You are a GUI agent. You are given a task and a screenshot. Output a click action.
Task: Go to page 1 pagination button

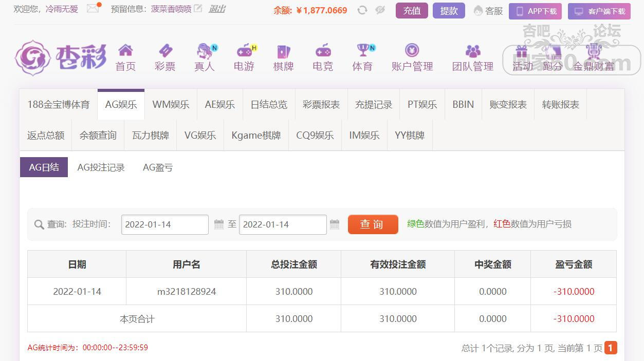[x=611, y=348]
